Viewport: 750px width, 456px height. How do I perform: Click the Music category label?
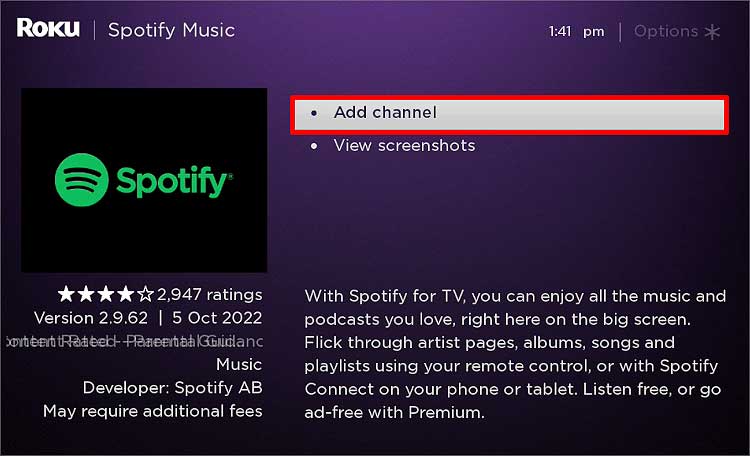click(239, 364)
